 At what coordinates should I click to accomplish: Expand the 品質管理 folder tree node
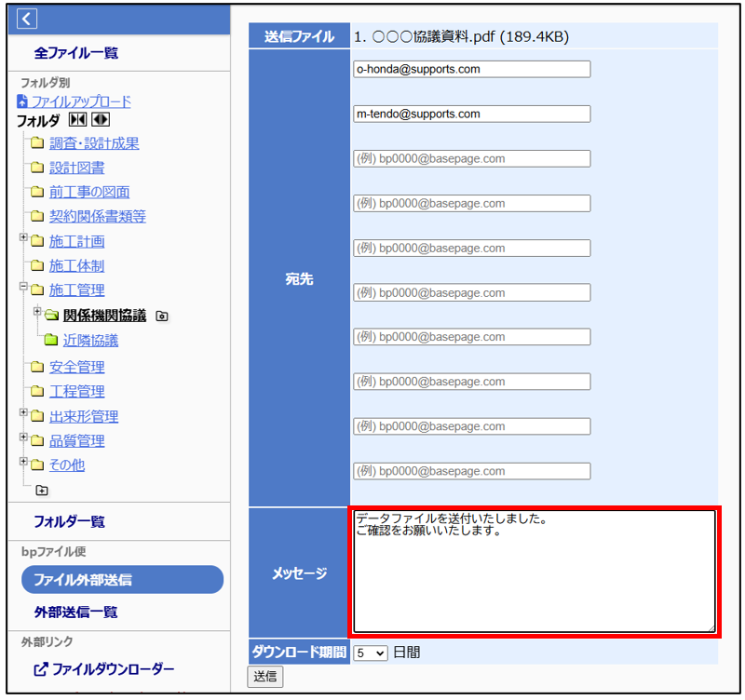coord(23,438)
